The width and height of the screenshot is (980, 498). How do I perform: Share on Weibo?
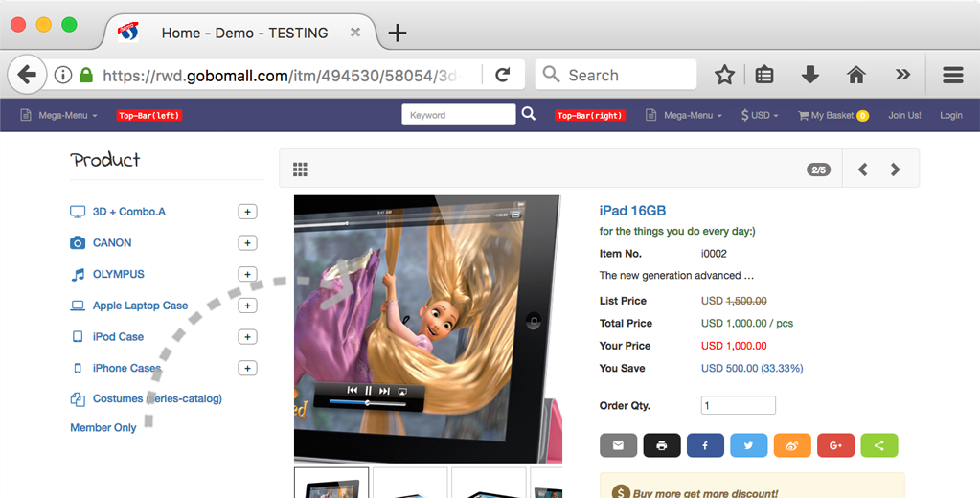792,445
